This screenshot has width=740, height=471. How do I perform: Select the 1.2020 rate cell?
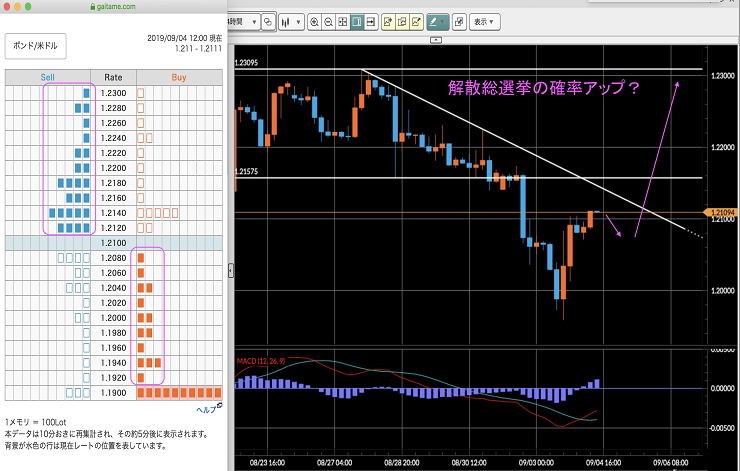coord(114,303)
